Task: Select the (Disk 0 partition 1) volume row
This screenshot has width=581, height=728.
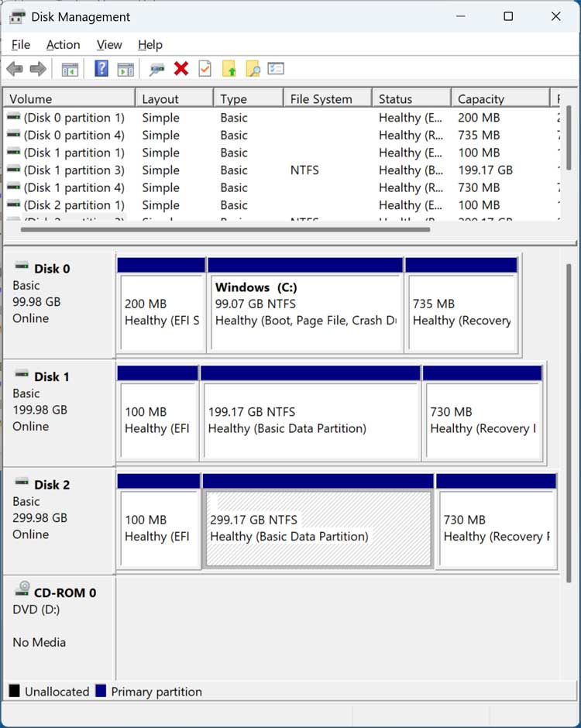Action: (x=282, y=118)
